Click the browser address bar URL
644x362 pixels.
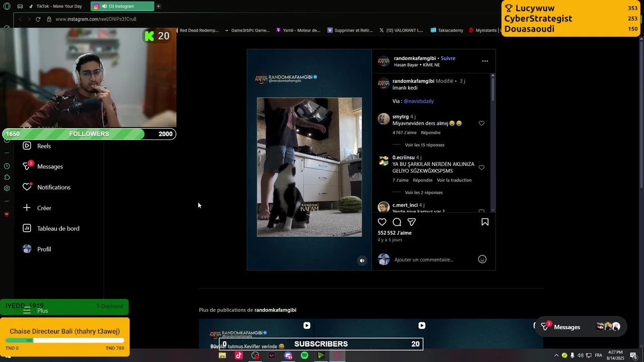point(96,19)
